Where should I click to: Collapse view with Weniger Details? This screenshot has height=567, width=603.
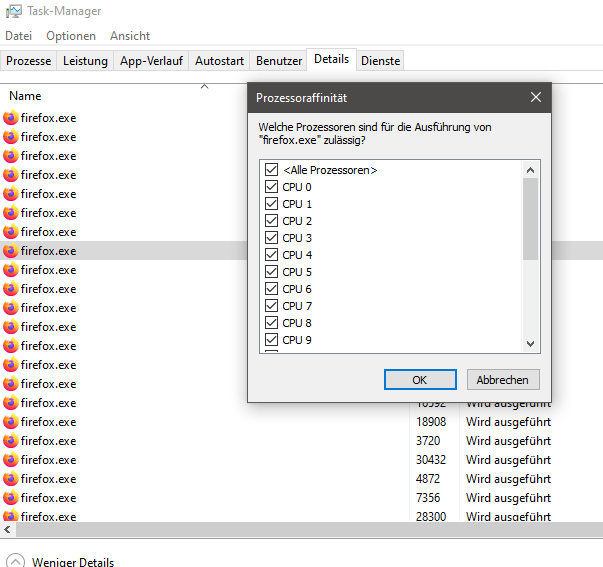click(x=73, y=562)
